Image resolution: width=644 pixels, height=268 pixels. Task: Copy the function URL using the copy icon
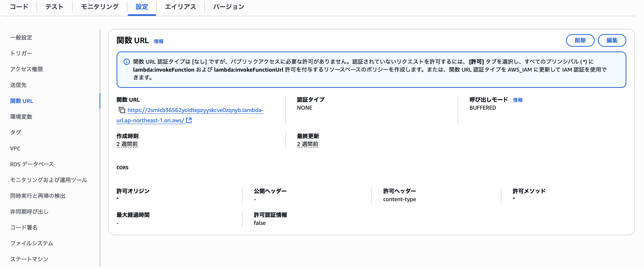pyautogui.click(x=122, y=110)
